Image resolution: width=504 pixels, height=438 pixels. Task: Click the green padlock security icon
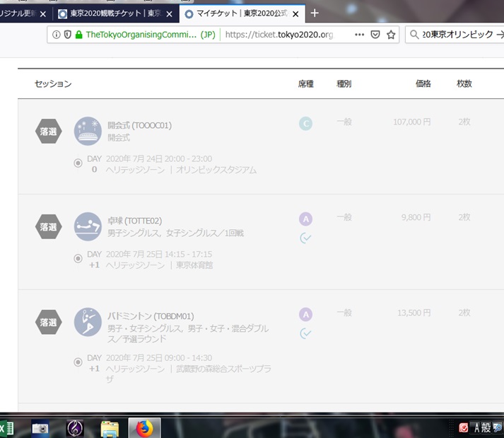tap(78, 35)
